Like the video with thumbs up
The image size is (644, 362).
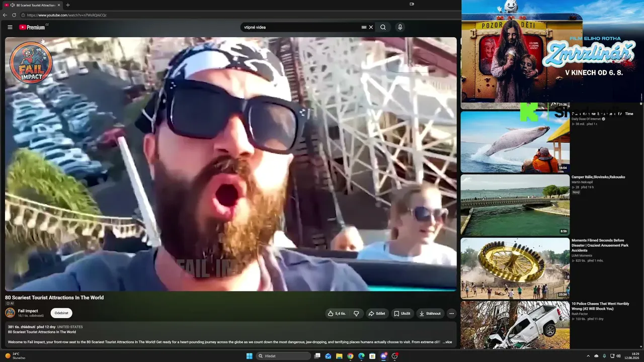click(337, 313)
